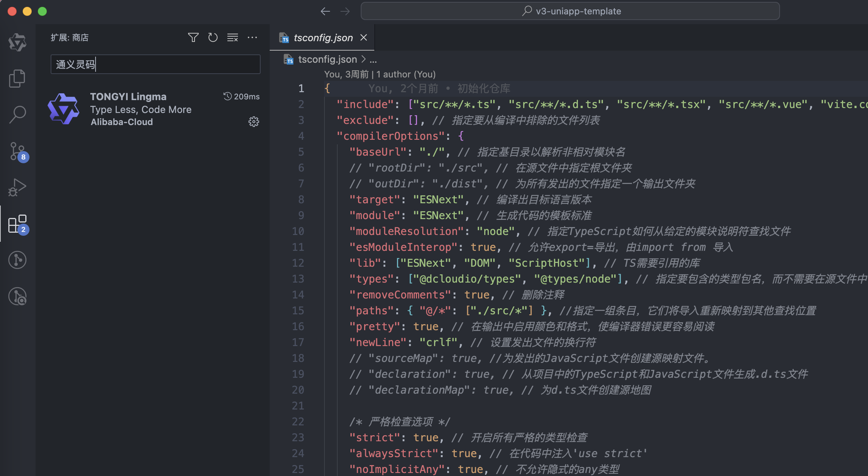Click the inline blame "初始化仓库" on line 1
This screenshot has height=476, width=868.
[484, 88]
